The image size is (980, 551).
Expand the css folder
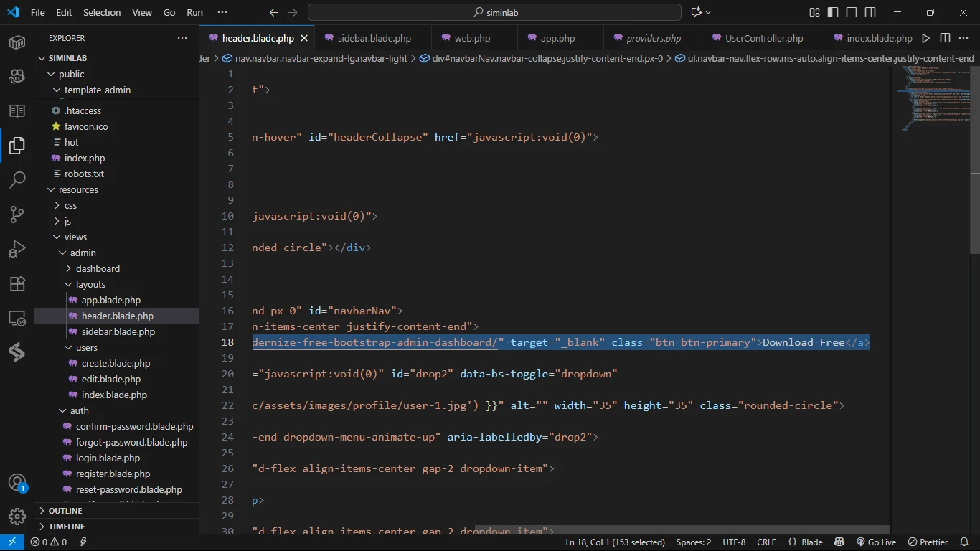tap(70, 205)
